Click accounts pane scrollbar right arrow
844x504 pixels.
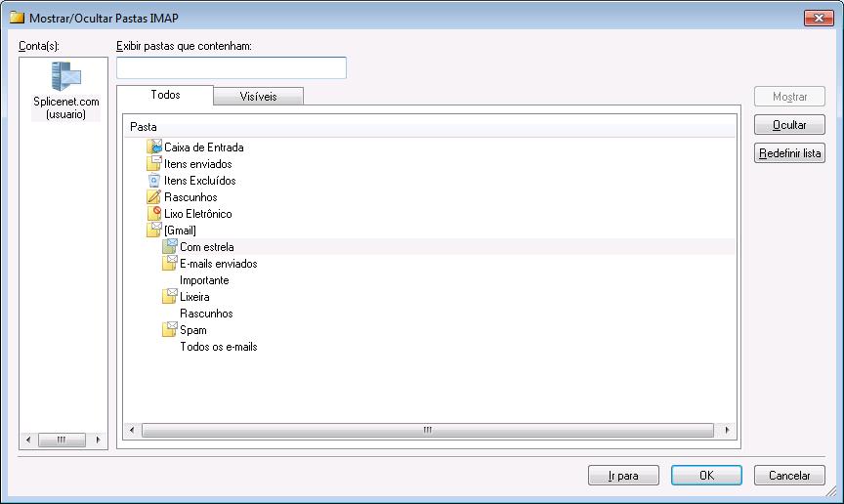pos(98,440)
